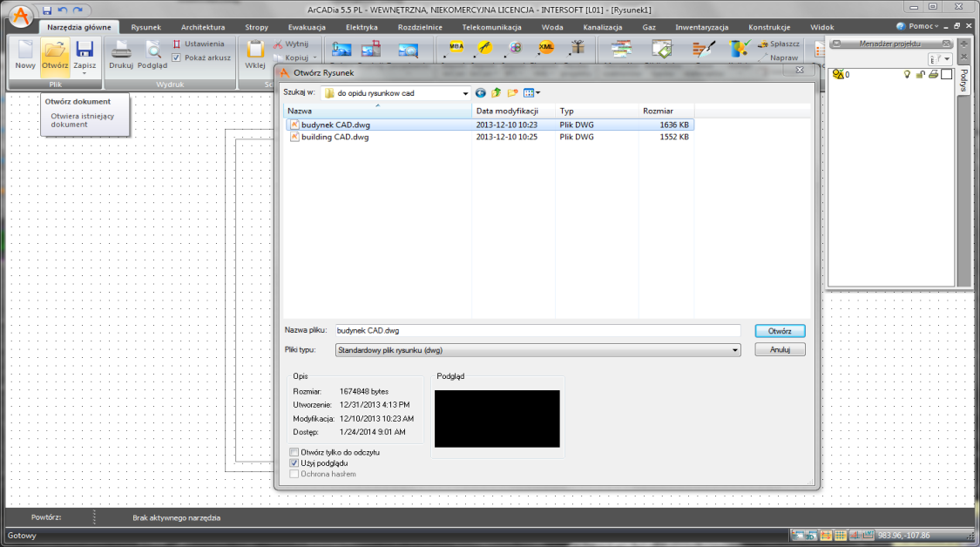Sort files by Nazwa column header
Screen dimensions: 980x547
377,111
